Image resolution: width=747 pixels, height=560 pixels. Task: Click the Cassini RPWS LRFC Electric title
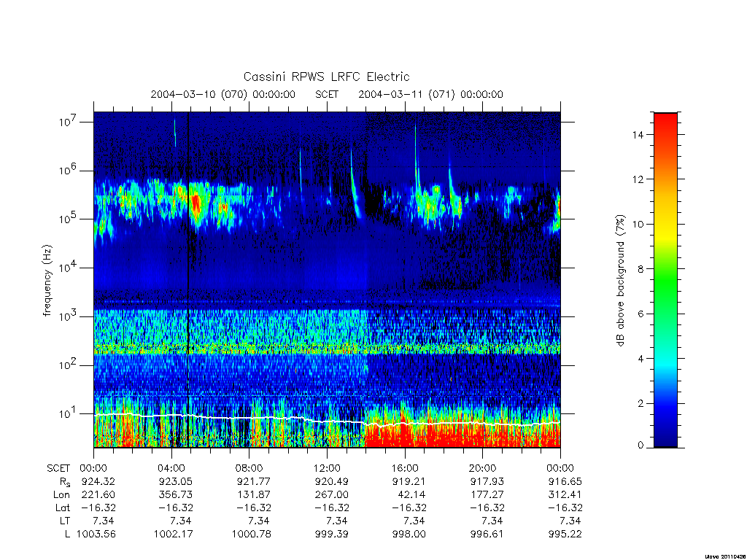(326, 77)
